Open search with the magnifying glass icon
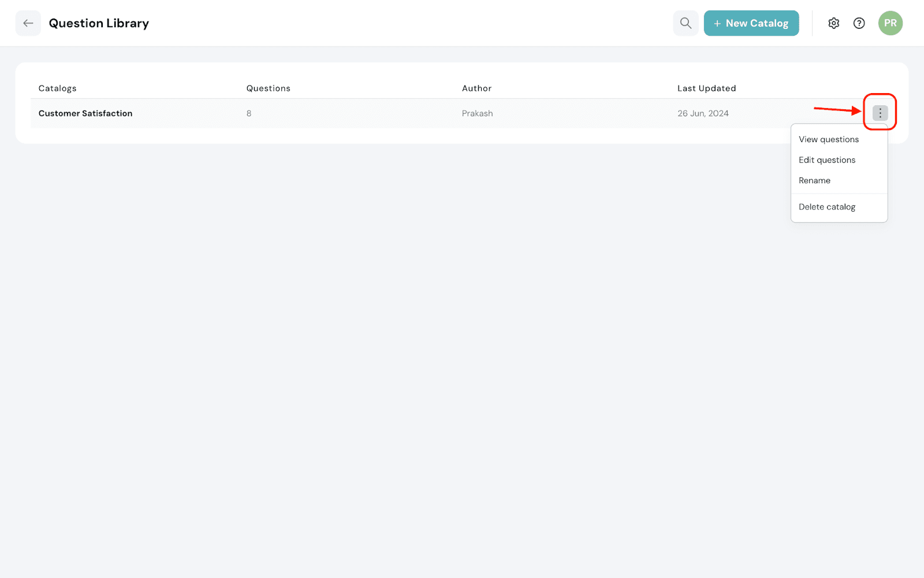 pos(685,23)
